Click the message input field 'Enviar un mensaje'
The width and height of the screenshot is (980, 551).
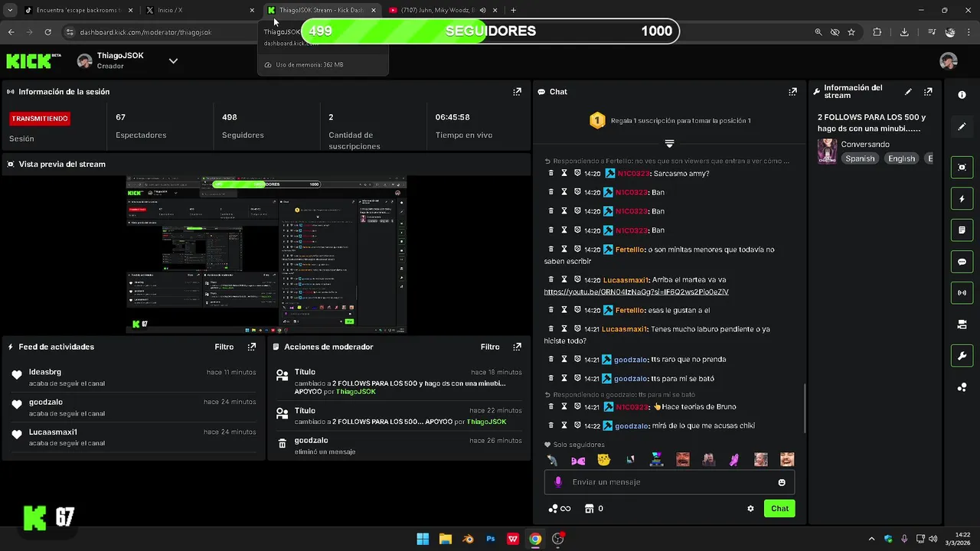pyautogui.click(x=669, y=482)
